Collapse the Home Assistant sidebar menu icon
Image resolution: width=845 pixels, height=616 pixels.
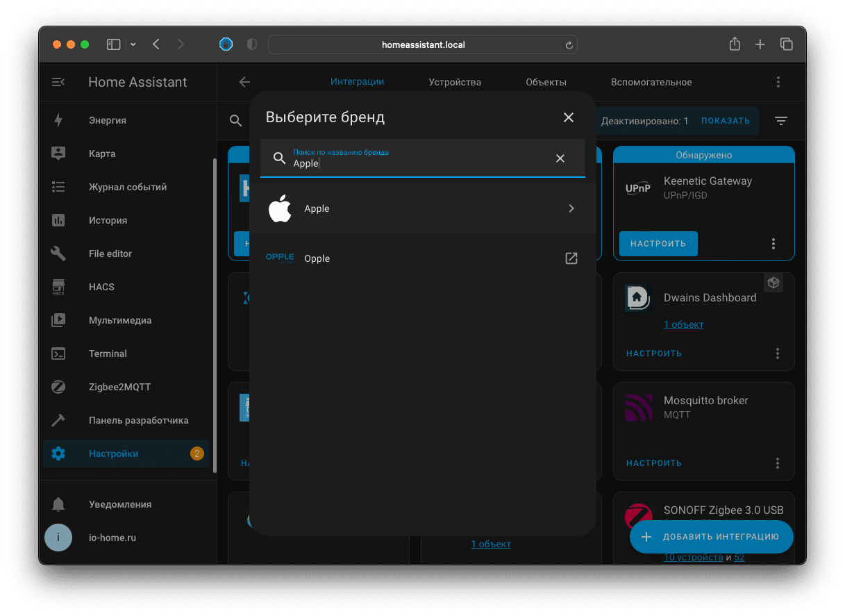[x=58, y=82]
